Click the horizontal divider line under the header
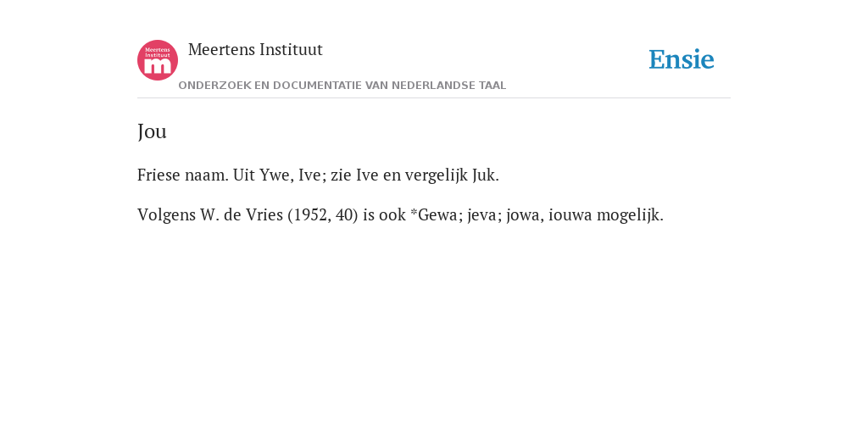868x434 pixels. coord(434,98)
